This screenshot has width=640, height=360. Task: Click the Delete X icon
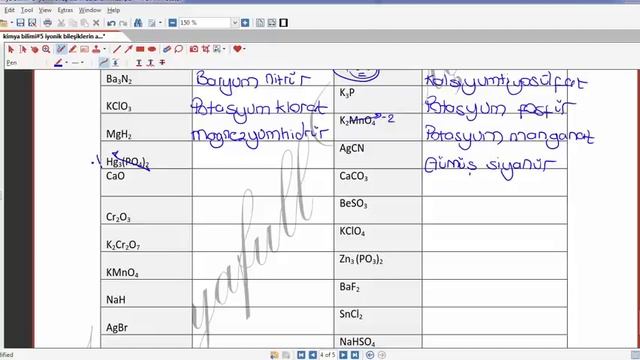96,23
